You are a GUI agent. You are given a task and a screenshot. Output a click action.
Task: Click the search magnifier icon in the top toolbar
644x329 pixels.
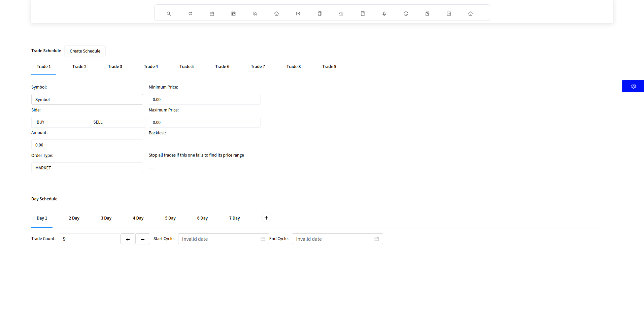point(169,14)
